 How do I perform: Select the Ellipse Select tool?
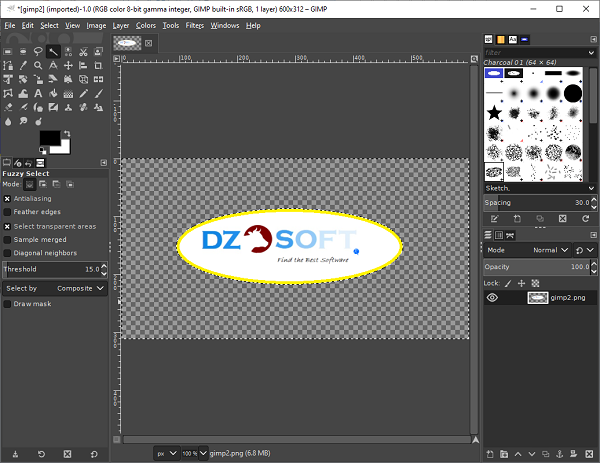click(23, 52)
